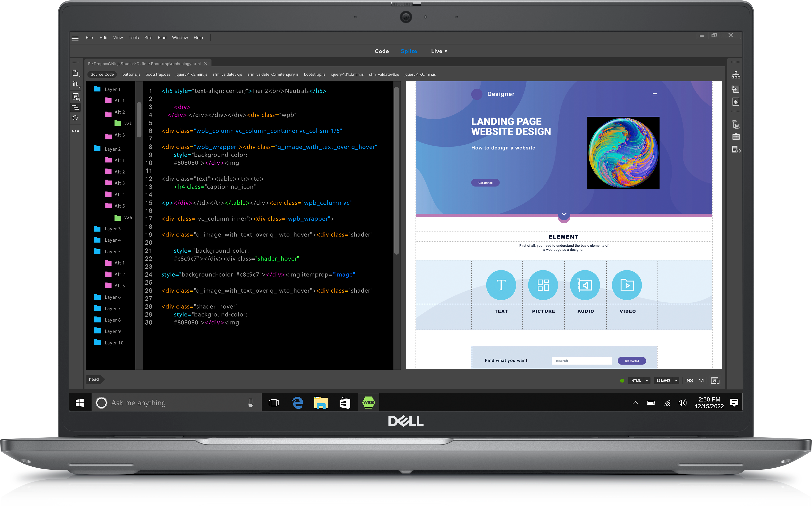The width and height of the screenshot is (812, 506).
Task: Click the Get started button beside search
Action: pos(631,361)
